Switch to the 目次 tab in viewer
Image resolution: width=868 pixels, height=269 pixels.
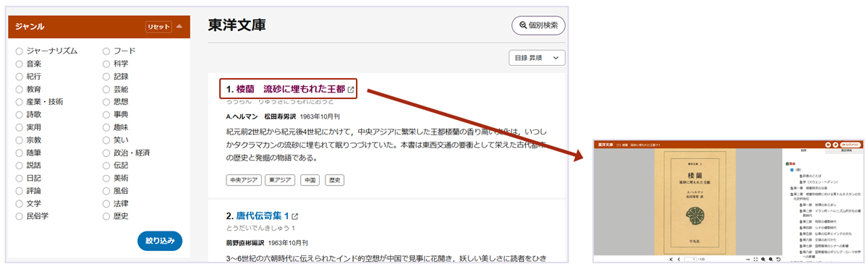click(x=804, y=150)
